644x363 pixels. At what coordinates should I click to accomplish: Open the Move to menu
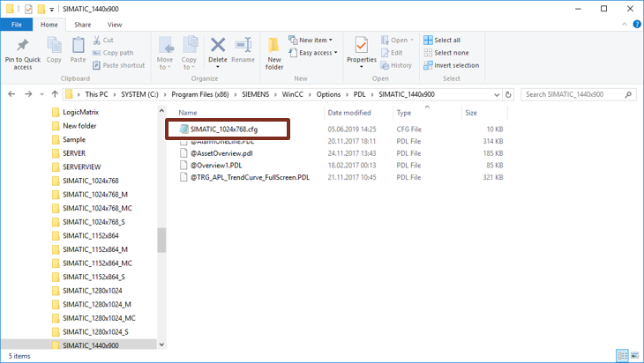click(x=165, y=54)
